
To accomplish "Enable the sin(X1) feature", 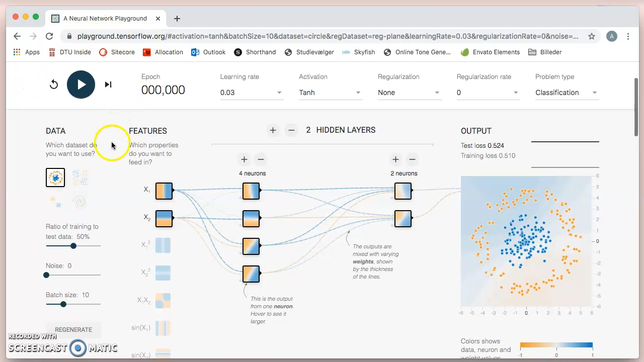I will coord(163,328).
